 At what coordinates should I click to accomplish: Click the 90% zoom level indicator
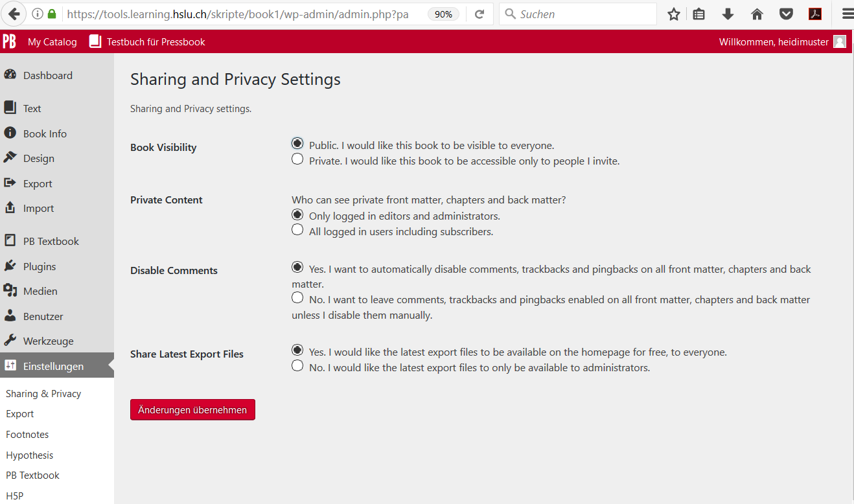443,14
